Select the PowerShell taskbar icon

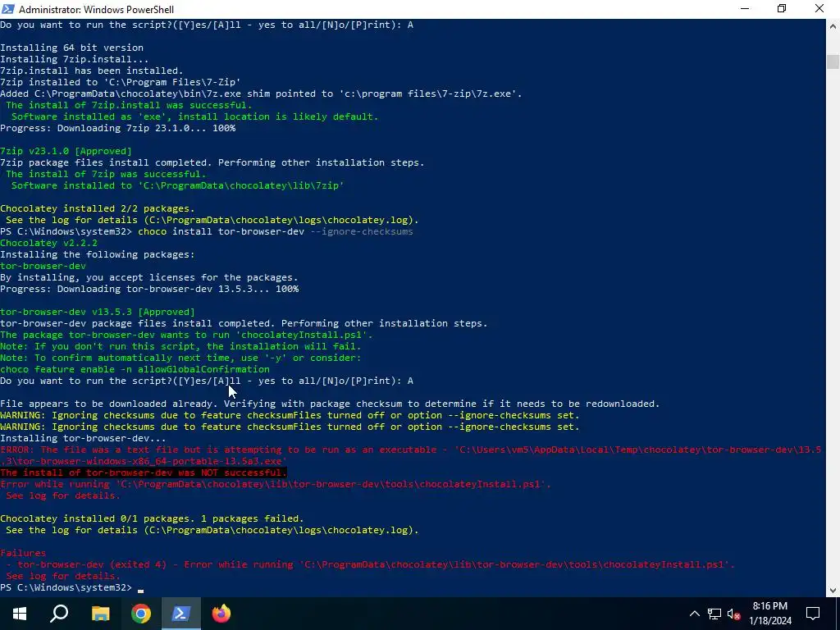181,614
